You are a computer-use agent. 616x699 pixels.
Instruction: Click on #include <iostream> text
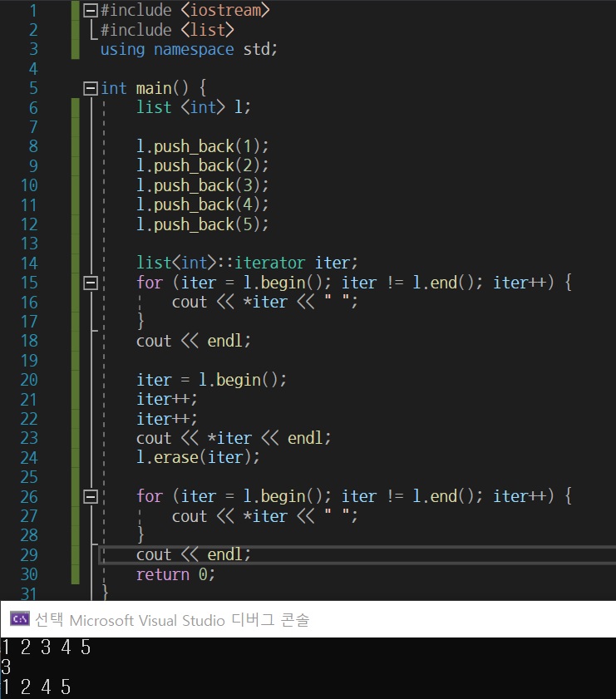tap(185, 10)
